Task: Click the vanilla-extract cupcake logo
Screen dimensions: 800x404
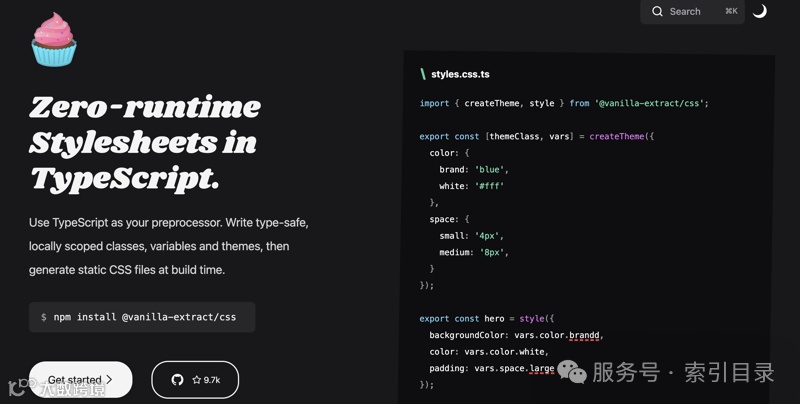Action: coord(54,40)
